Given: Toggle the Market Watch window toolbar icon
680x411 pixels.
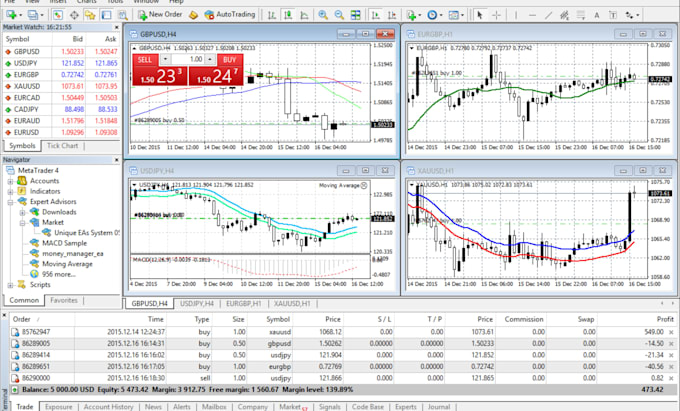Looking at the screenshot, I should (x=58, y=15).
